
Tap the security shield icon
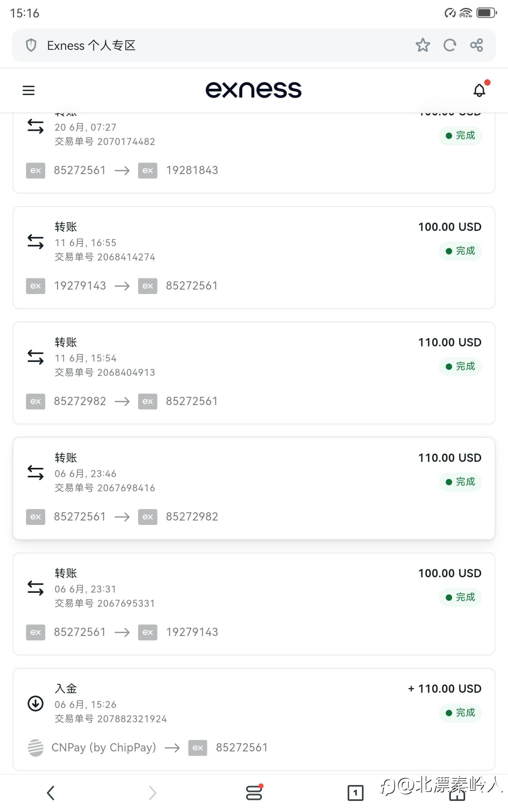point(31,45)
